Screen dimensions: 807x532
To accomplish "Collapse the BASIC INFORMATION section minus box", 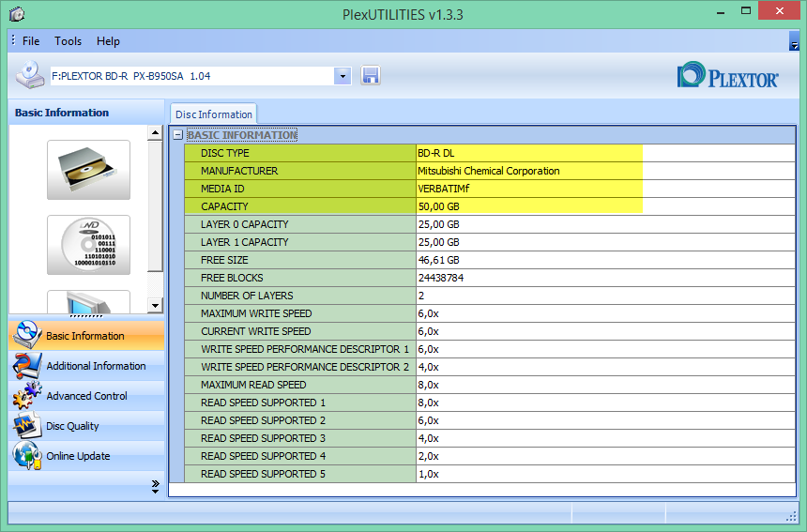I will [178, 135].
